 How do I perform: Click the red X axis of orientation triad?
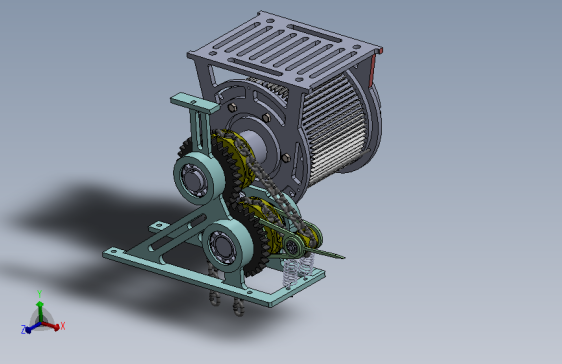[x=51, y=326]
